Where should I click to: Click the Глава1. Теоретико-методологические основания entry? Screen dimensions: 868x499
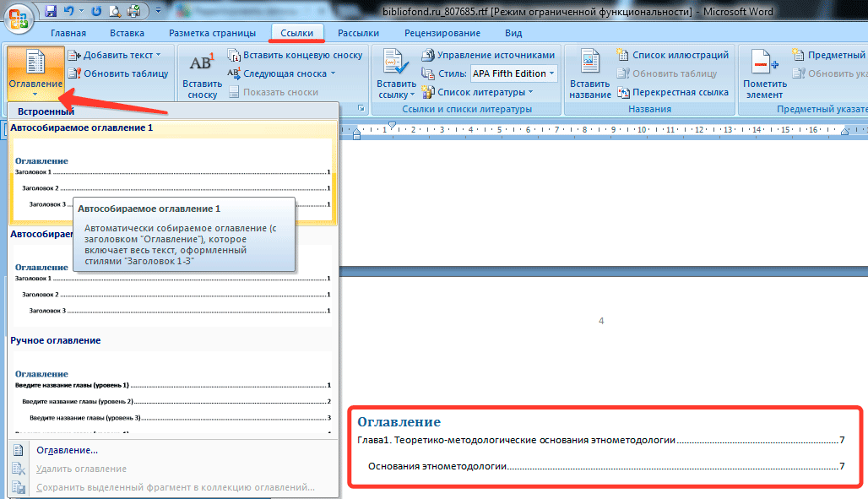tap(601, 440)
